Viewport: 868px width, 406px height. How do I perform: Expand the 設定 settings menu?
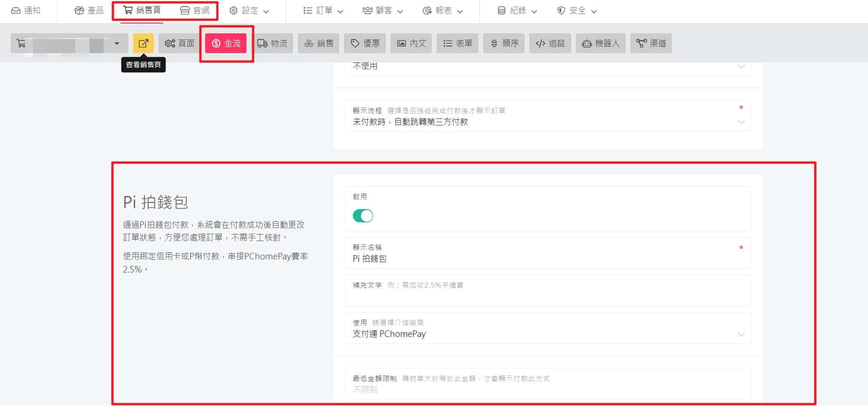[249, 11]
